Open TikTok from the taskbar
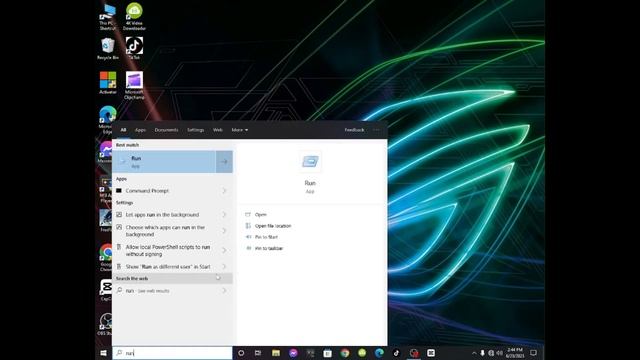 [x=396, y=353]
